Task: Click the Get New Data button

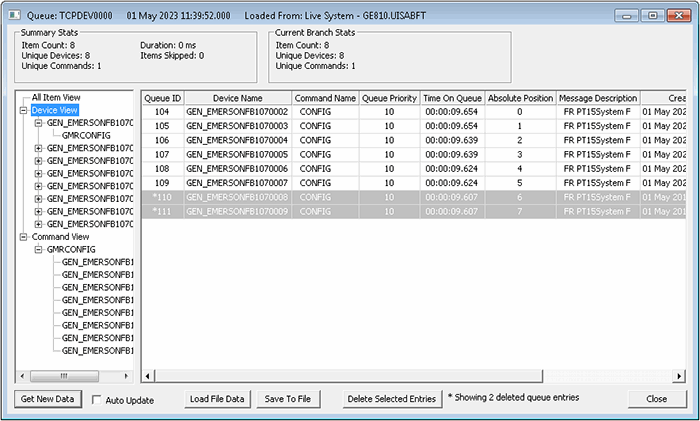Action: [48, 399]
